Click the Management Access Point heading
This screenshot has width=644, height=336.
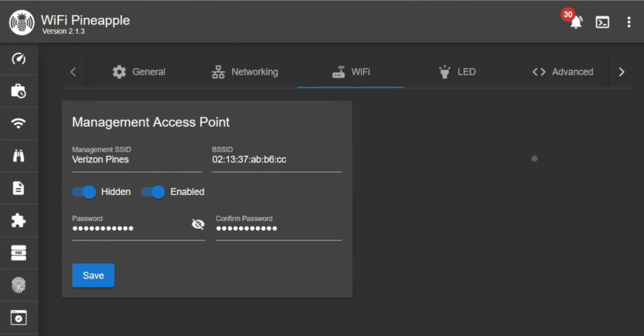tap(151, 123)
